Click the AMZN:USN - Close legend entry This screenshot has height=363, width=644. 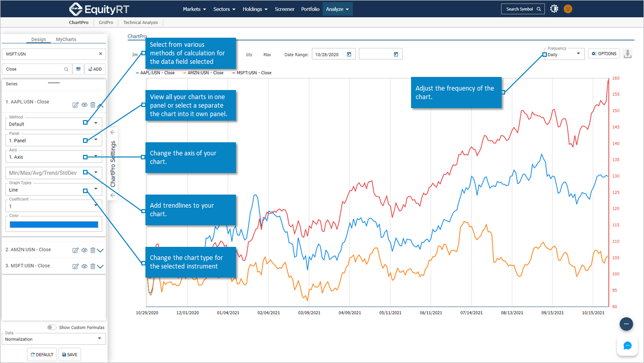click(203, 73)
